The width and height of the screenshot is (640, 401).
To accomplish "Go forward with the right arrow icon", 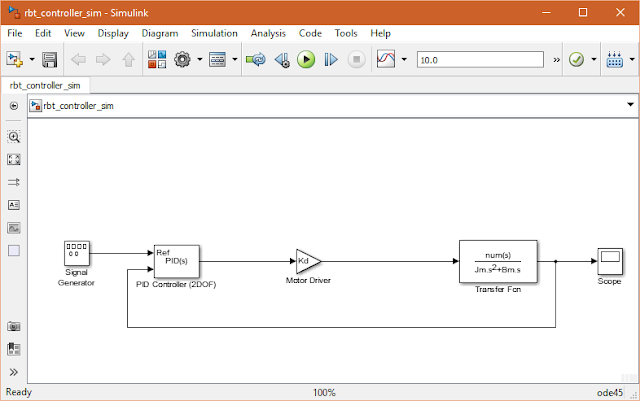I will (103, 60).
